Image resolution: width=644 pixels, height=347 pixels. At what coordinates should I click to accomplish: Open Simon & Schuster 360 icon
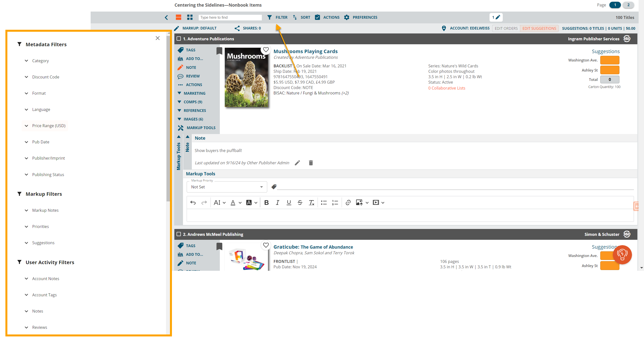click(627, 234)
